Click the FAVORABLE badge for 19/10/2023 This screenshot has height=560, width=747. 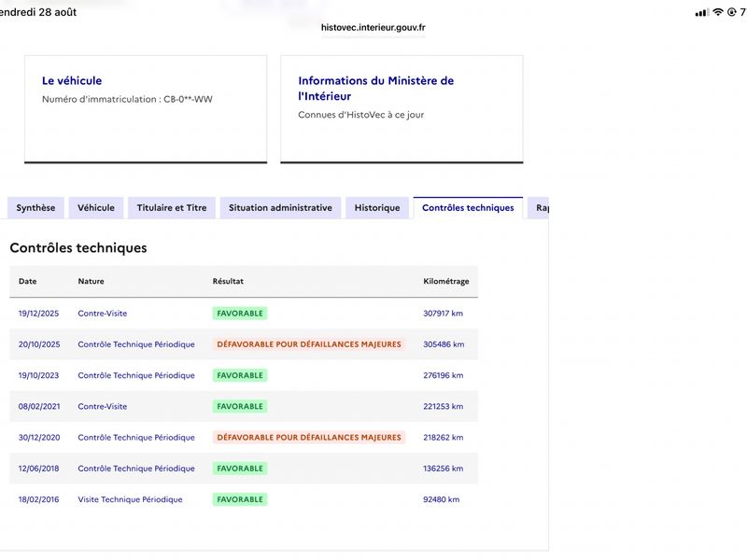[x=240, y=375]
